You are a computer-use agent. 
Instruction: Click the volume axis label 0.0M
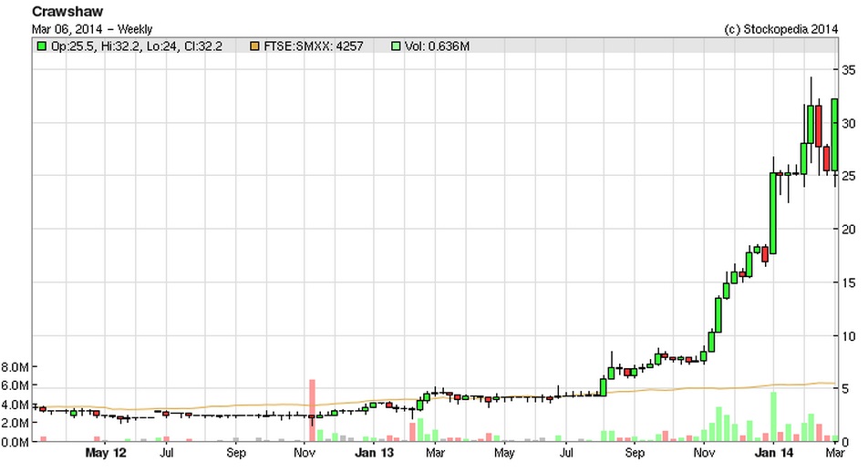15,442
